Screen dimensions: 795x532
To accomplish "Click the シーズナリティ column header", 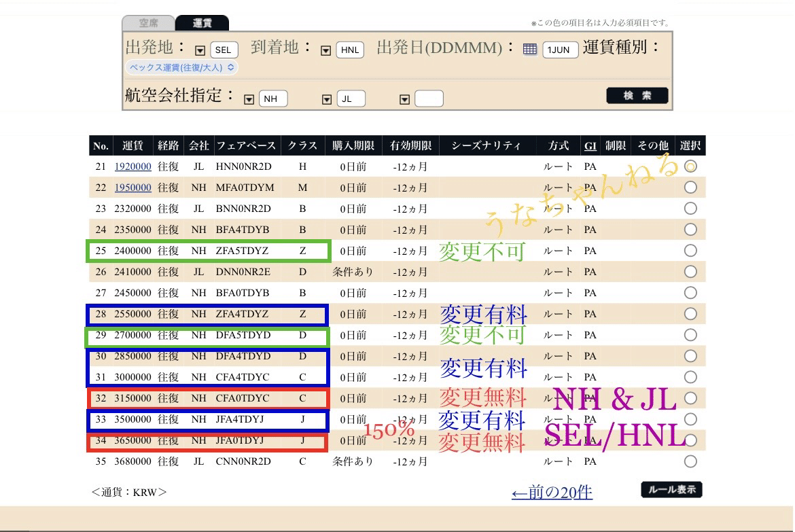I will pyautogui.click(x=487, y=146).
